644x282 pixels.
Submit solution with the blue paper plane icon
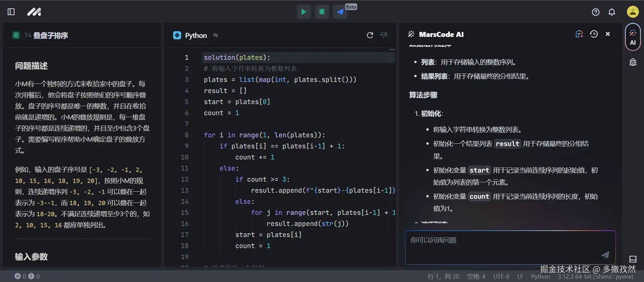(x=340, y=12)
